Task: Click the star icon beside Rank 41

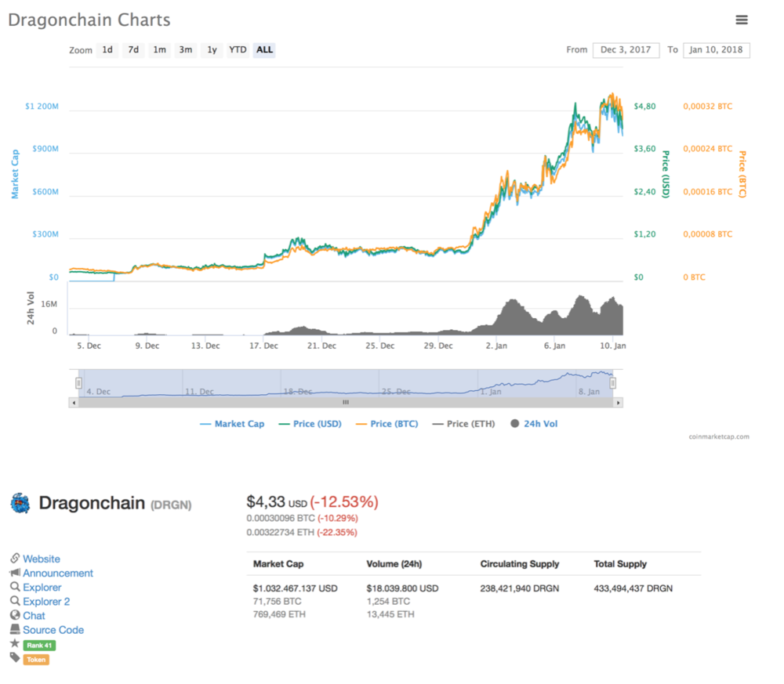Action: coord(15,643)
